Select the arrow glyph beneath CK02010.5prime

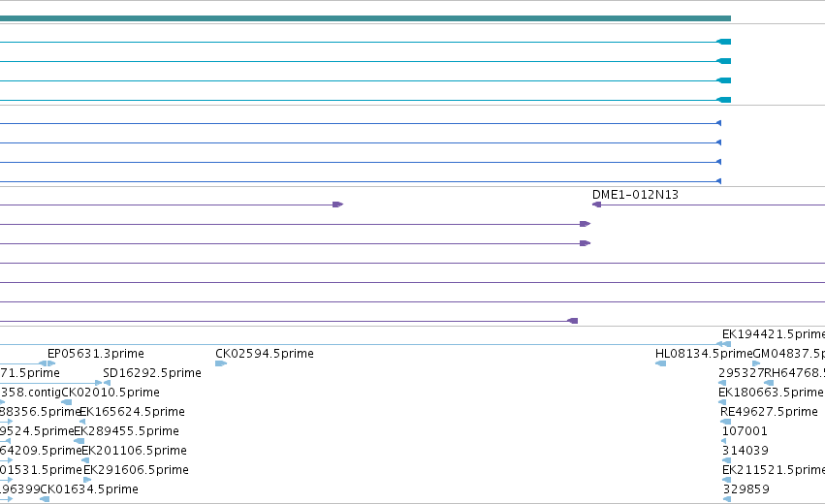[66, 402]
